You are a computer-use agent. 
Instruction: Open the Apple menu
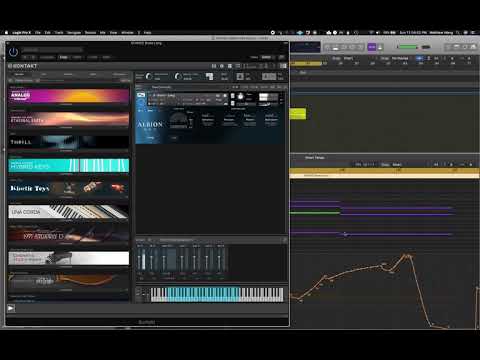(6, 32)
